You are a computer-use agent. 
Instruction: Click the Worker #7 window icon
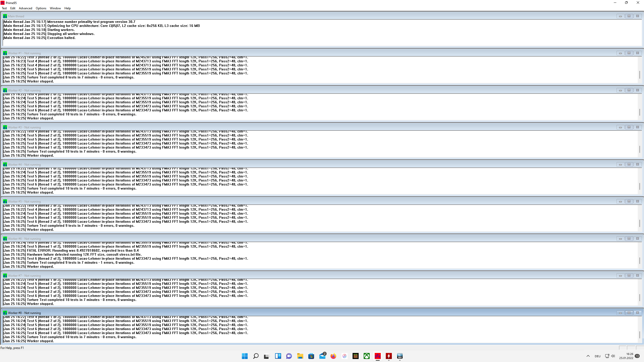(5, 276)
